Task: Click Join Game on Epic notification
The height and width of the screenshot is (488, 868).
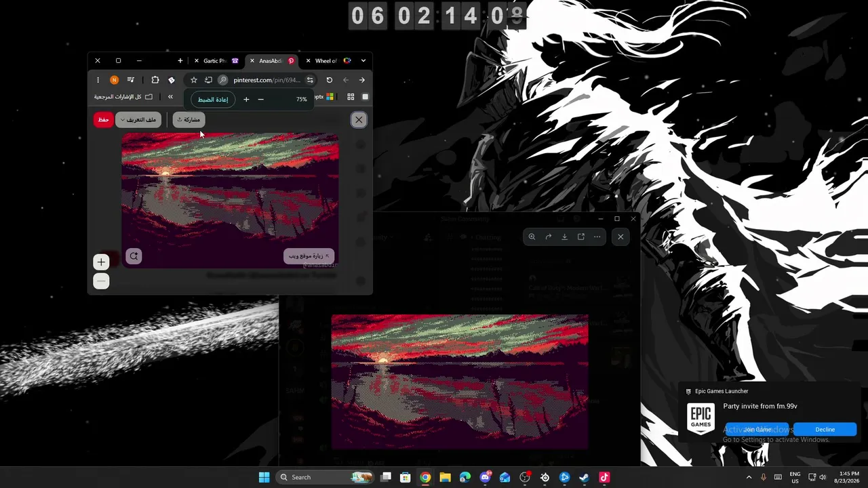Action: tap(757, 430)
